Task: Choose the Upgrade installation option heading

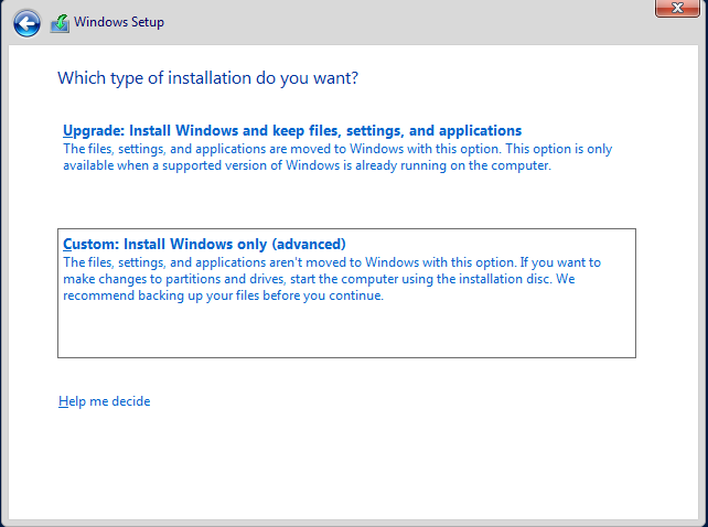Action: coord(292,131)
